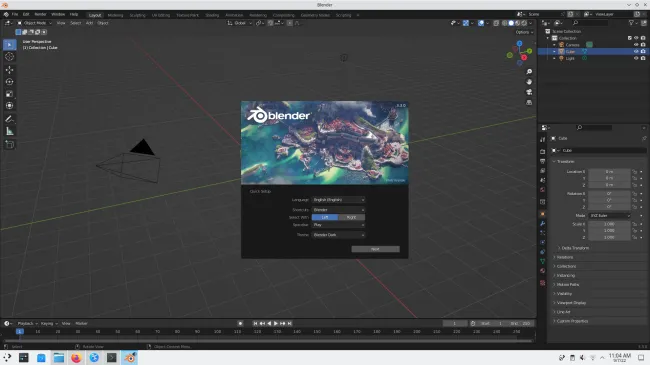Expand the Custom Properties panel
This screenshot has width=650, height=365.
[x=572, y=321]
